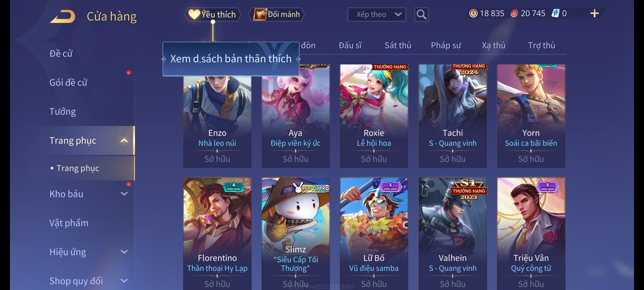
Task: Expand the Hiệu ứng sidebar section
Action: pos(124,252)
